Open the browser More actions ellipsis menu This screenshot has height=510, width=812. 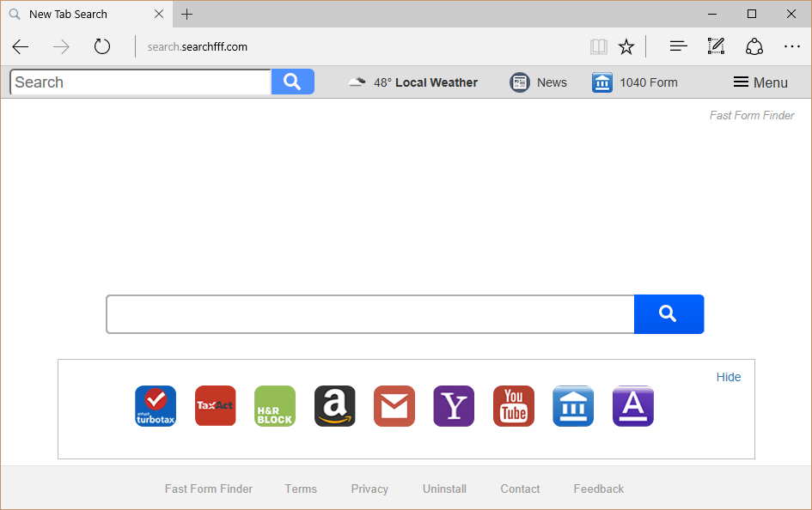coord(791,46)
